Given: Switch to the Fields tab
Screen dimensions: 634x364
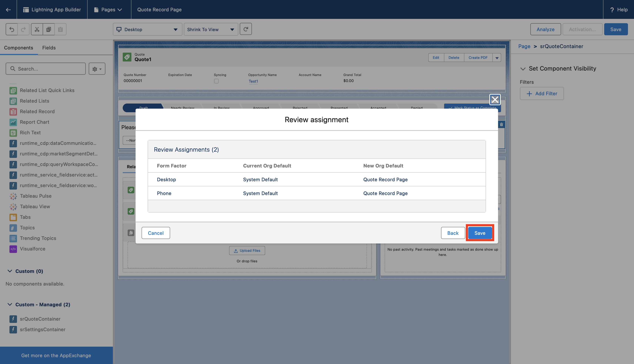Looking at the screenshot, I should tap(49, 48).
